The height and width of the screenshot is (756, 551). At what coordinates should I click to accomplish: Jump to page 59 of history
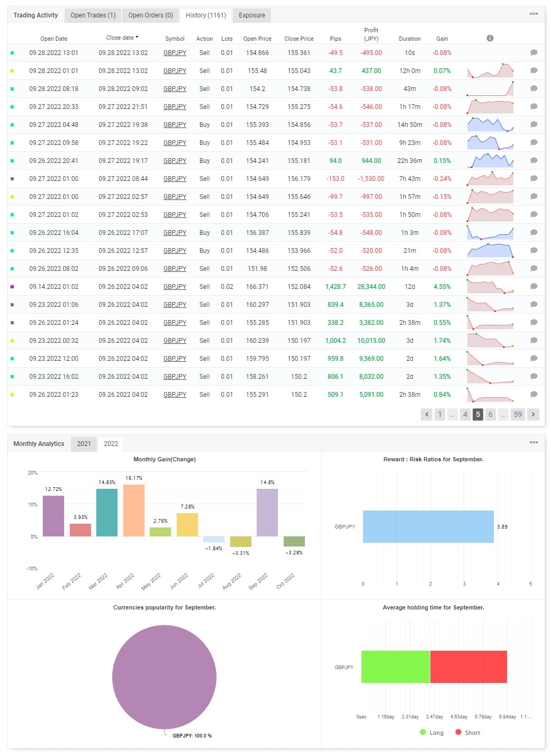tap(518, 414)
